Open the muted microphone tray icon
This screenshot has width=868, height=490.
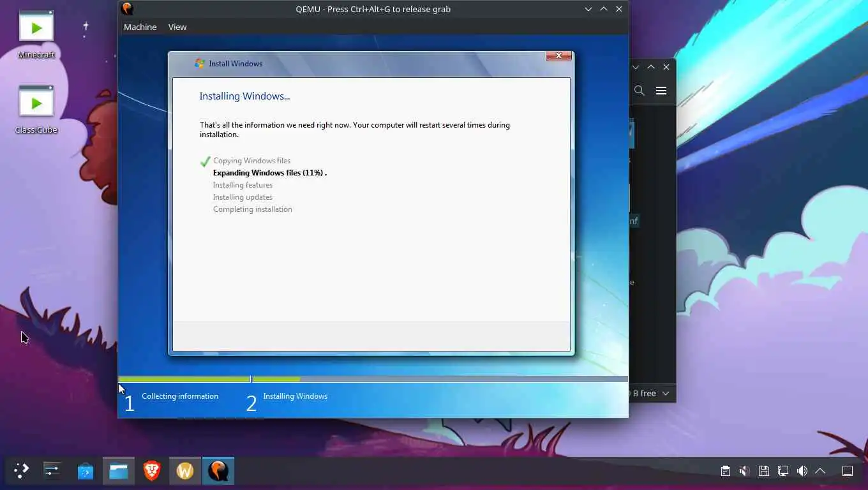tap(744, 471)
